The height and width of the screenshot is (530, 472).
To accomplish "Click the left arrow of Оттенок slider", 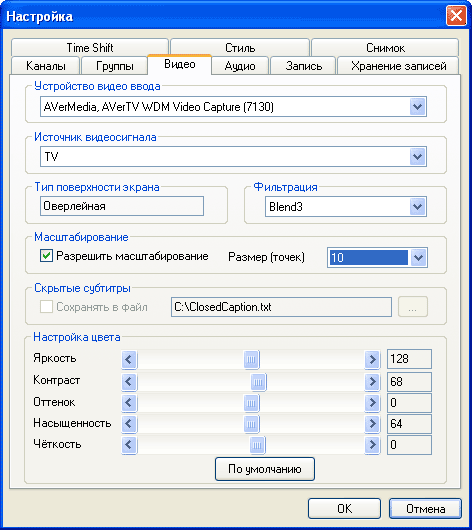I will [129, 403].
